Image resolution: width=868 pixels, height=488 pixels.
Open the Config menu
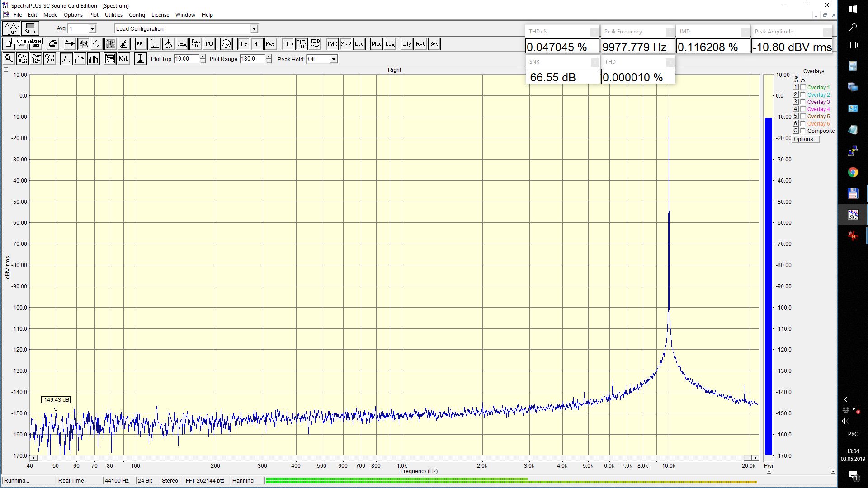pos(137,15)
